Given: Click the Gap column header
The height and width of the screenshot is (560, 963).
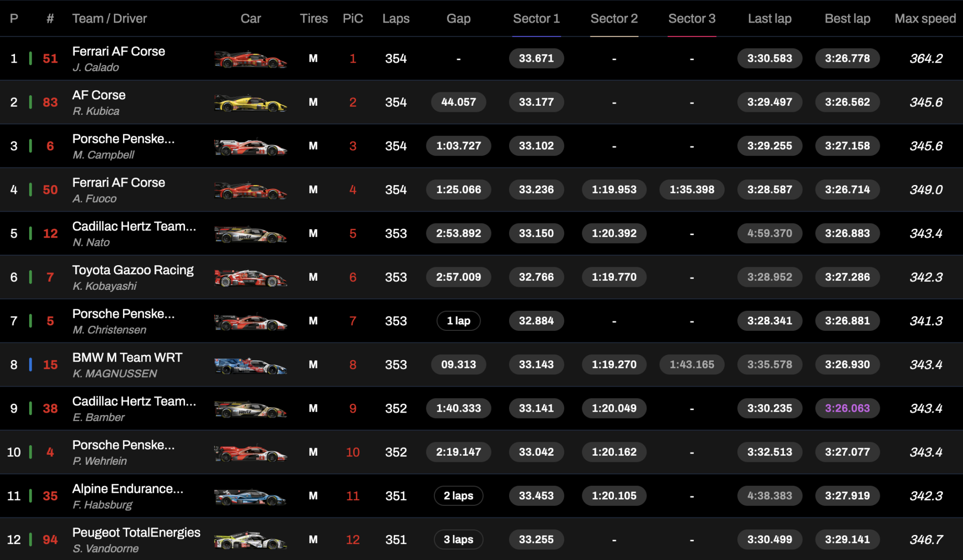Looking at the screenshot, I should tap(458, 19).
